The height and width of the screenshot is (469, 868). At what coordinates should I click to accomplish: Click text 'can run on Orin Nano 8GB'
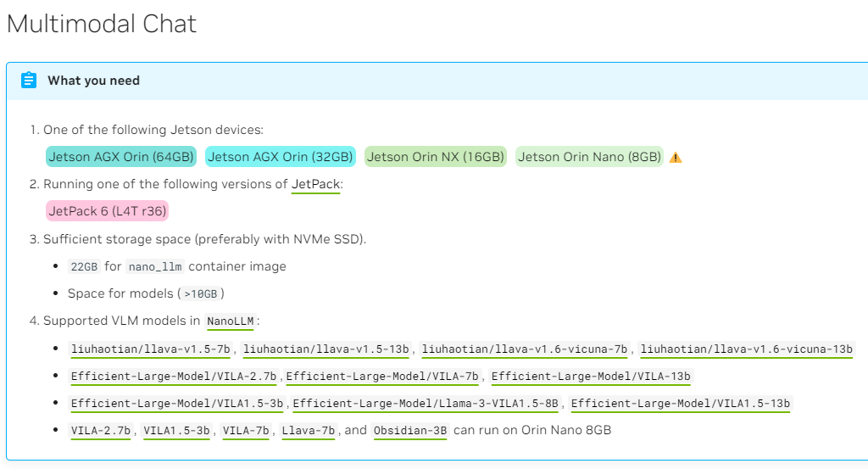532,430
